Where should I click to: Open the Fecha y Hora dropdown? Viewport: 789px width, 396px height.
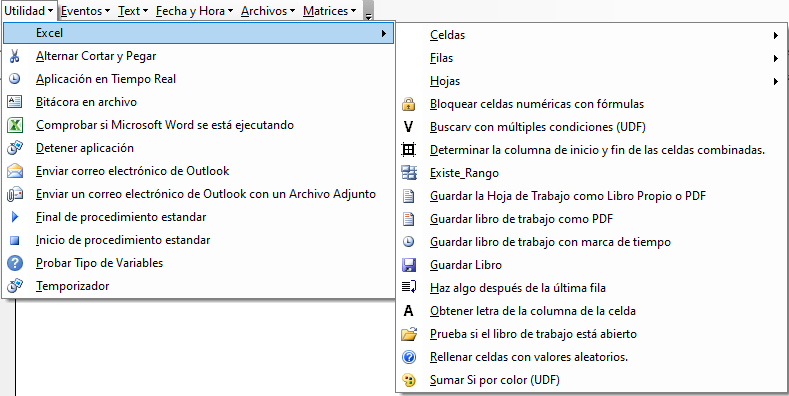(x=194, y=11)
